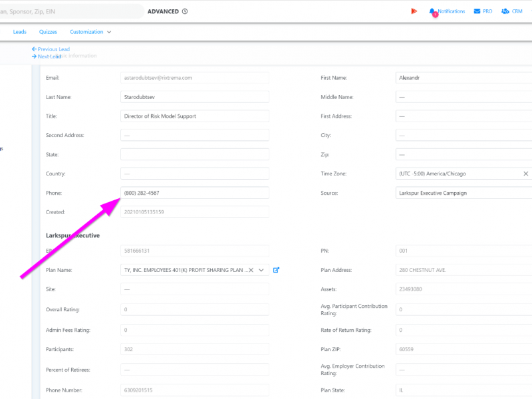Go to Previous Lead

(51, 49)
